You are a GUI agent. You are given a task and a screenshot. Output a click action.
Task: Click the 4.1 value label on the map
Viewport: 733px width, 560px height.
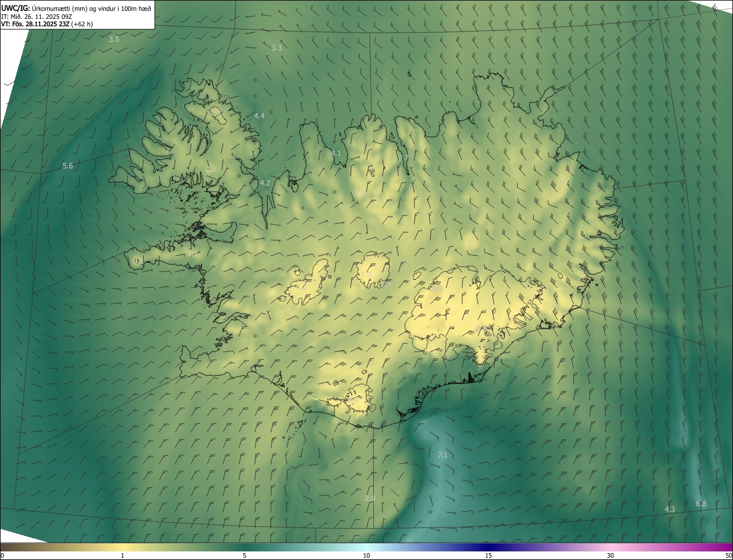point(336,153)
